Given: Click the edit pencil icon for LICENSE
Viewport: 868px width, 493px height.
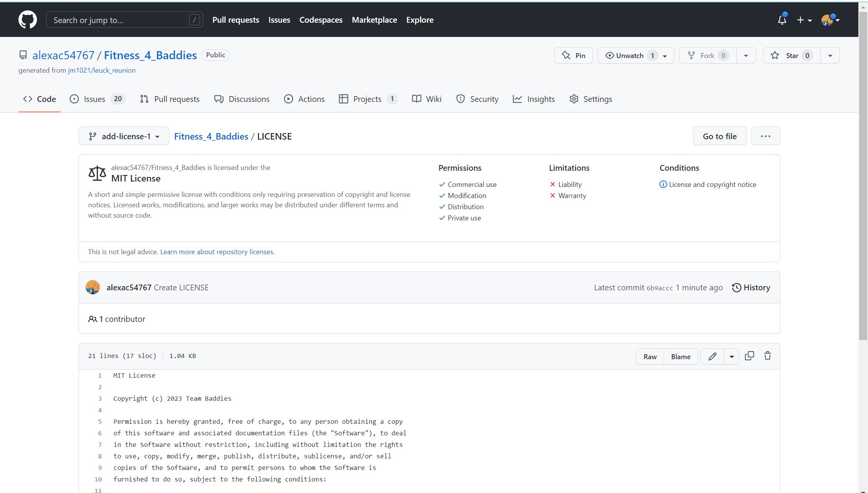Looking at the screenshot, I should [713, 356].
